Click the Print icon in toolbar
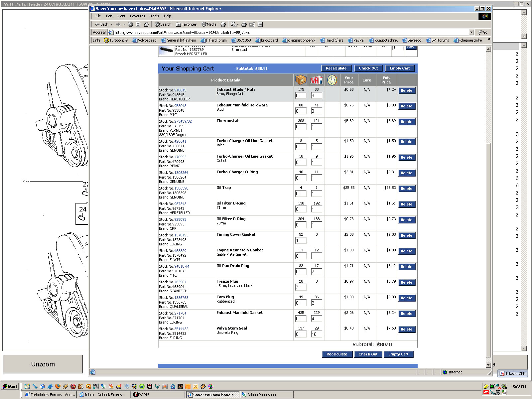This screenshot has height=399, width=532. coord(244,24)
